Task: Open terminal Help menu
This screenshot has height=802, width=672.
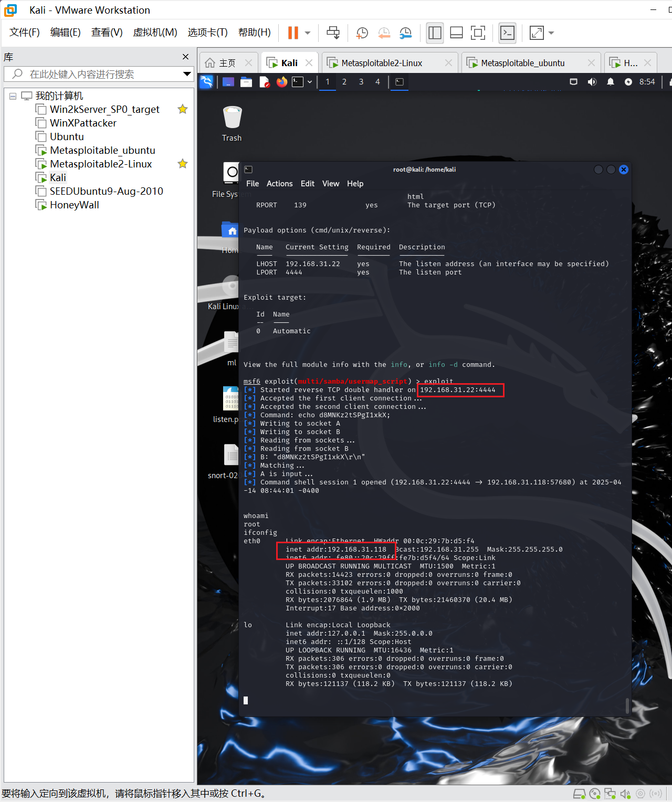Action: [x=355, y=184]
